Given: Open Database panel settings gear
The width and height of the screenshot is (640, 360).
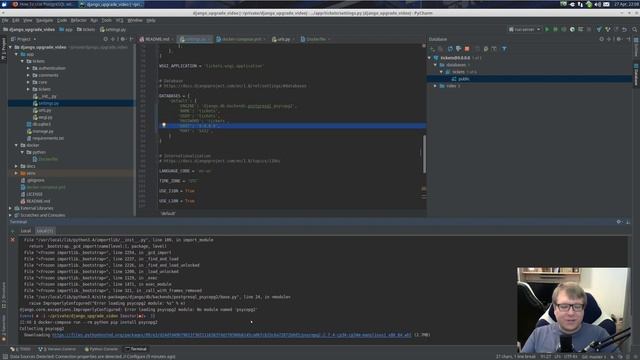Looking at the screenshot, I should pyautogui.click(x=619, y=39).
